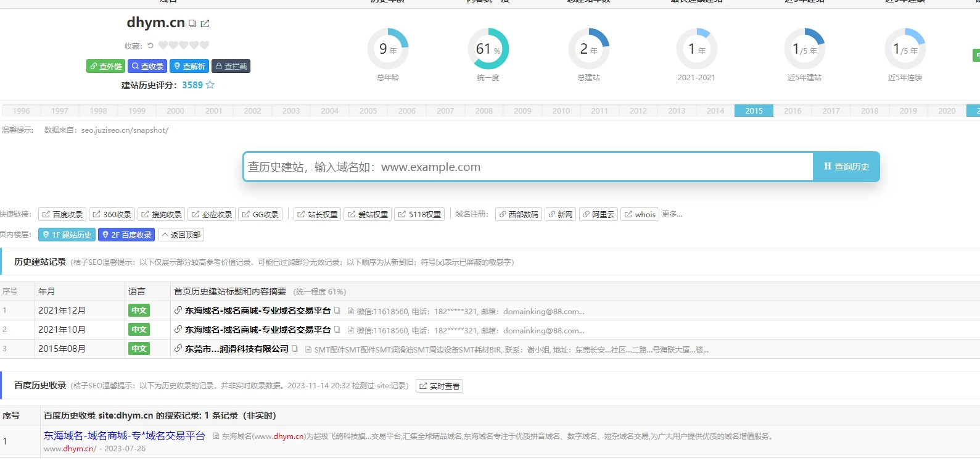Open dhym.cn via external link icon
This screenshot has width=980, height=463.
pos(205,23)
